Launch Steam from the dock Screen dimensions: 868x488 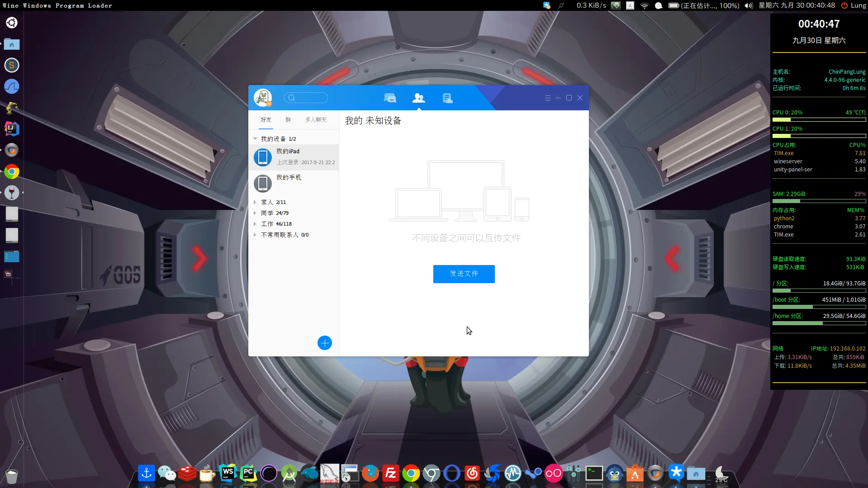click(533, 474)
